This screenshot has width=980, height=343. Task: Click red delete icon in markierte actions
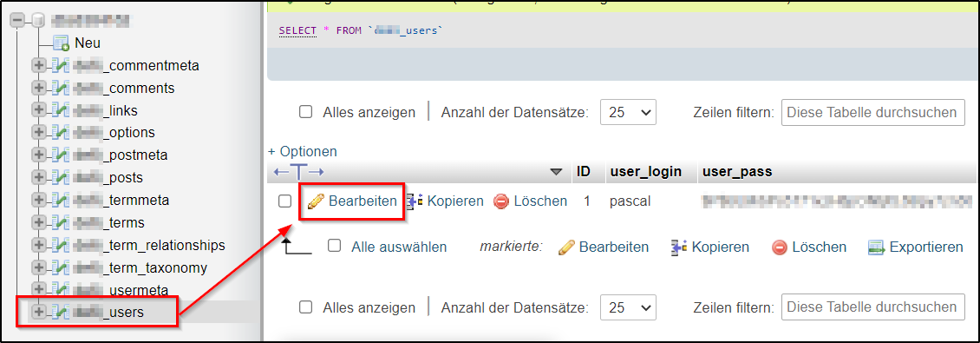point(780,247)
